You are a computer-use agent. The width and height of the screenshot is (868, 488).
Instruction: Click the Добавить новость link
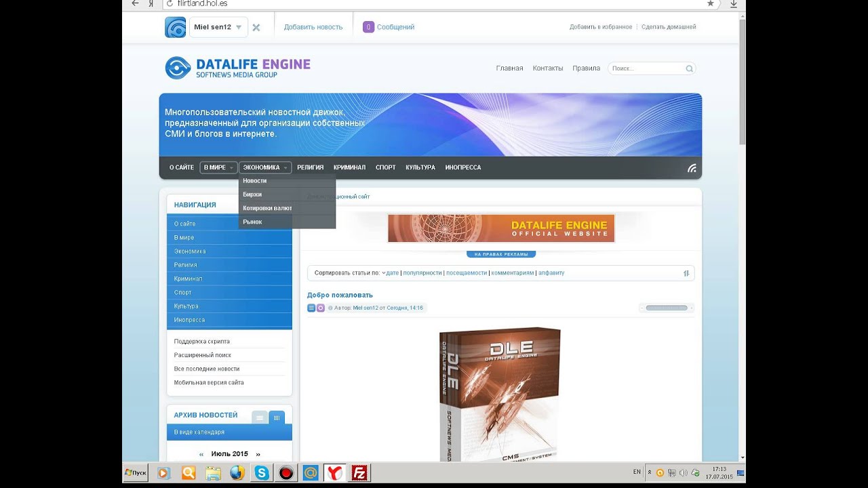(x=313, y=27)
